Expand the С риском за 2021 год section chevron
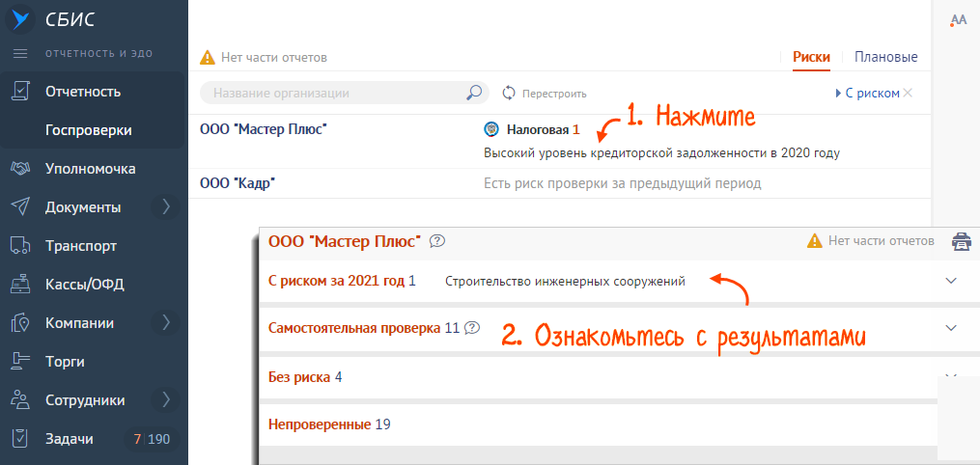The width and height of the screenshot is (980, 465). tap(951, 281)
